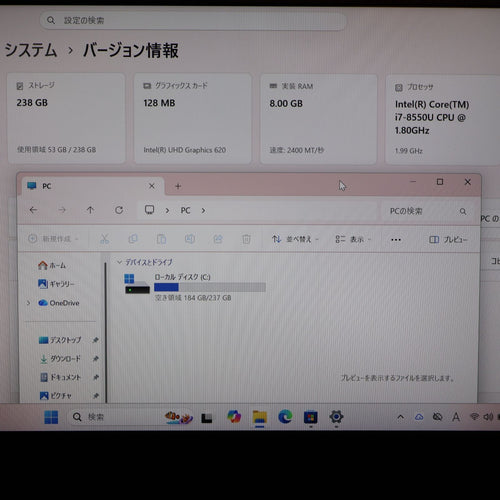Expand chevron after PC in address bar
Screen dimensions: 500x500
[203, 211]
